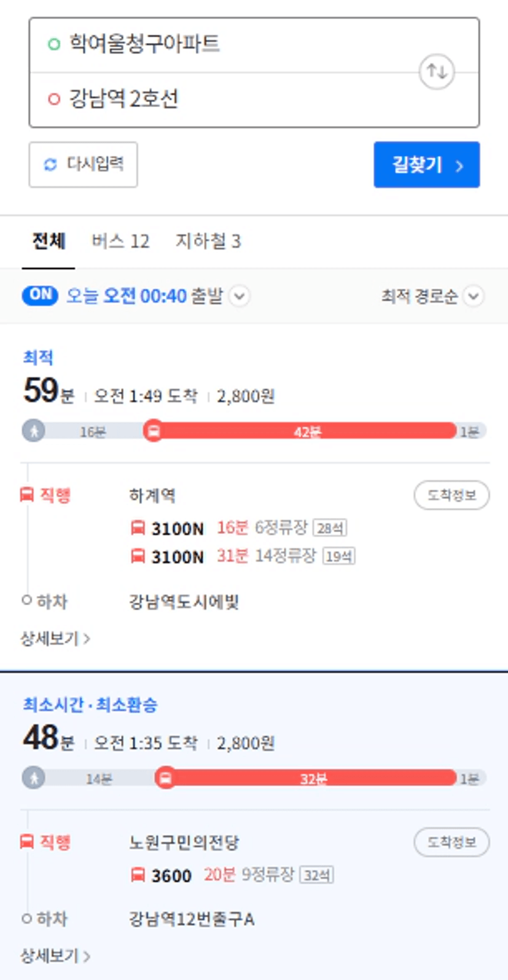Viewport: 508px width, 980px height.
Task: Click the refresh icon beside 다시입력
Action: tap(50, 165)
